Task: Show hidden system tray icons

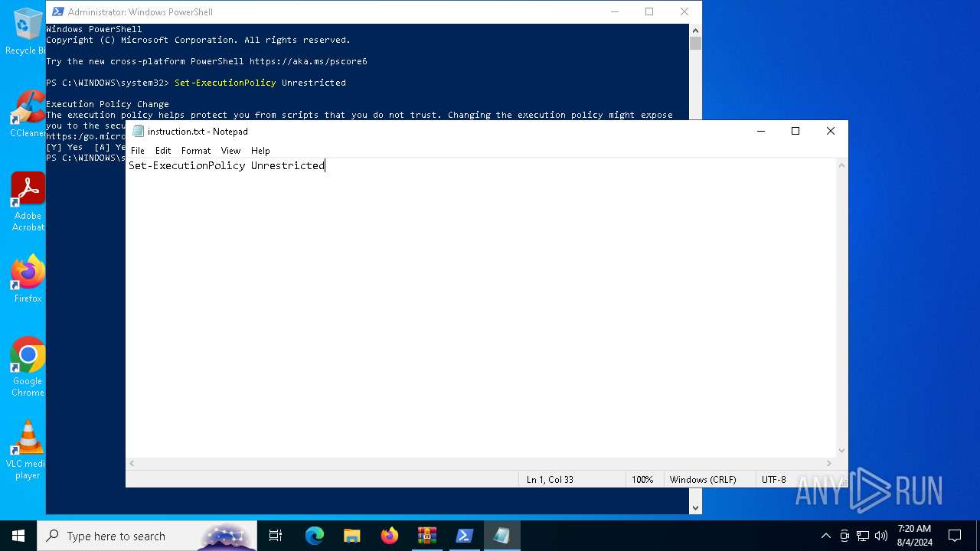Action: [x=825, y=536]
